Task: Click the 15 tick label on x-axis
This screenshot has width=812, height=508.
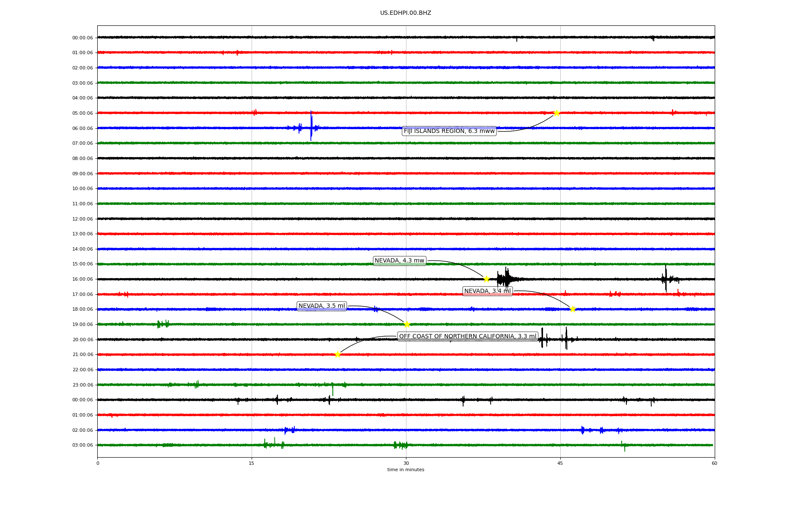Action: tap(252, 463)
